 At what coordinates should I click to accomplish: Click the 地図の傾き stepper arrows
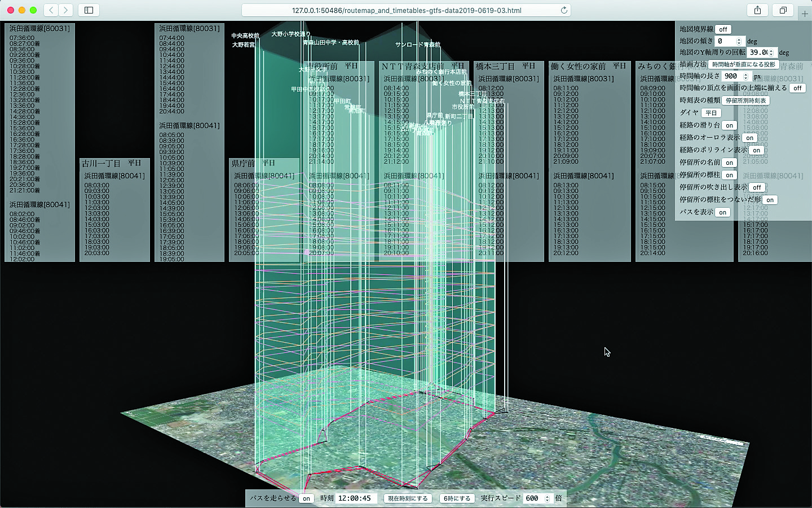[739, 41]
